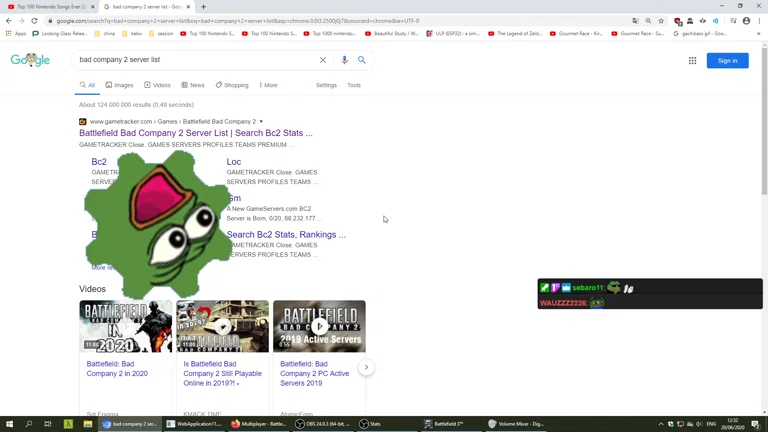The height and width of the screenshot is (432, 768).
Task: Bookmark this page with star icon
Action: point(661,21)
